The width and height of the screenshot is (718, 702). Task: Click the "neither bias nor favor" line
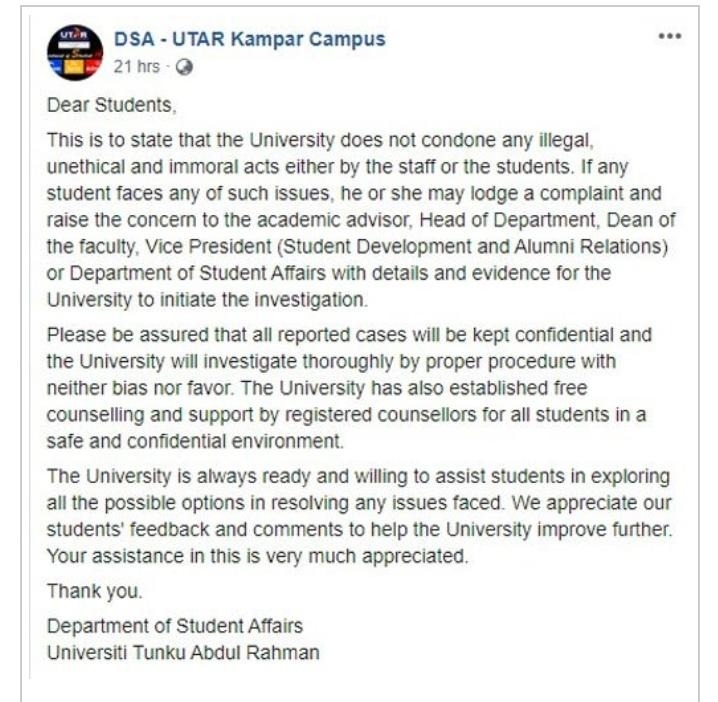pyautogui.click(x=317, y=388)
